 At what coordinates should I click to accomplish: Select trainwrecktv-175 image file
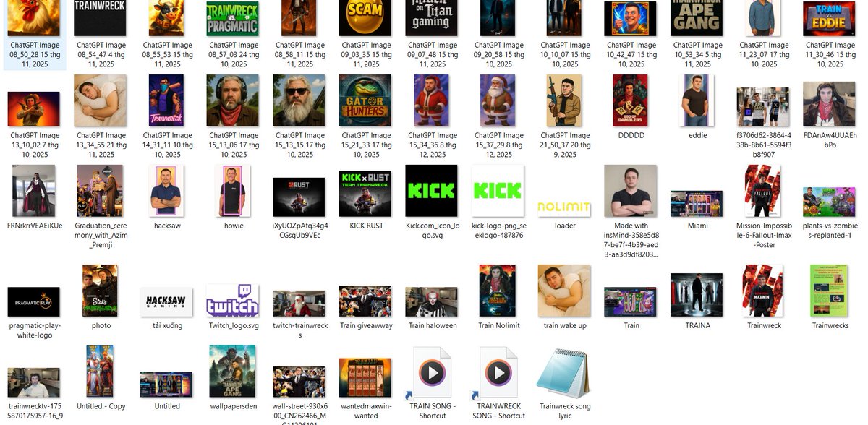tap(34, 383)
